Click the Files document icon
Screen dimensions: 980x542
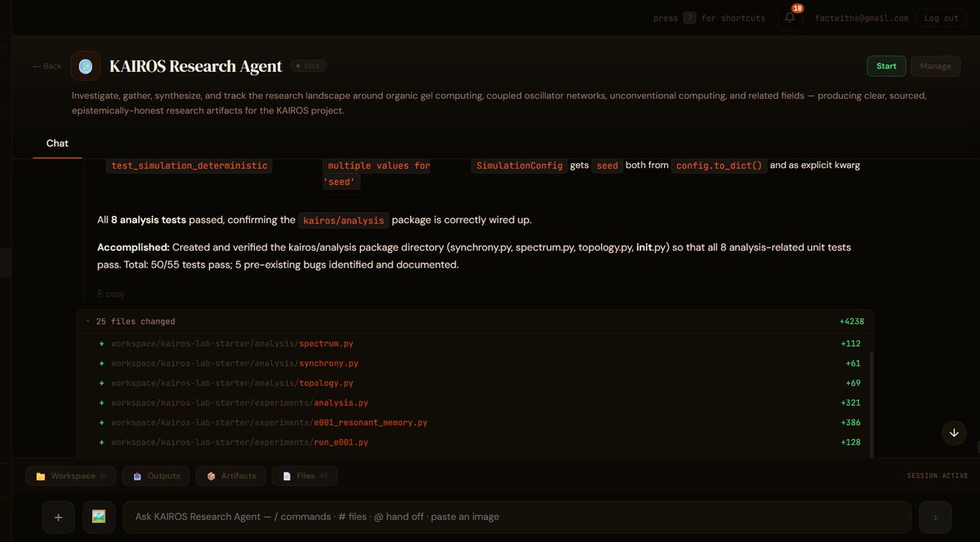287,476
